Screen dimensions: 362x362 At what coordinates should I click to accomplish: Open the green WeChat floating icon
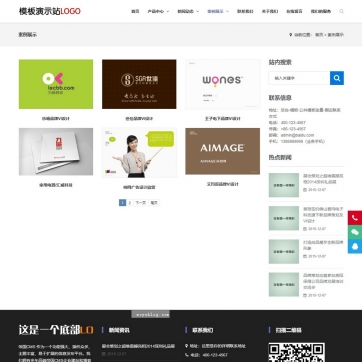tap(355, 232)
